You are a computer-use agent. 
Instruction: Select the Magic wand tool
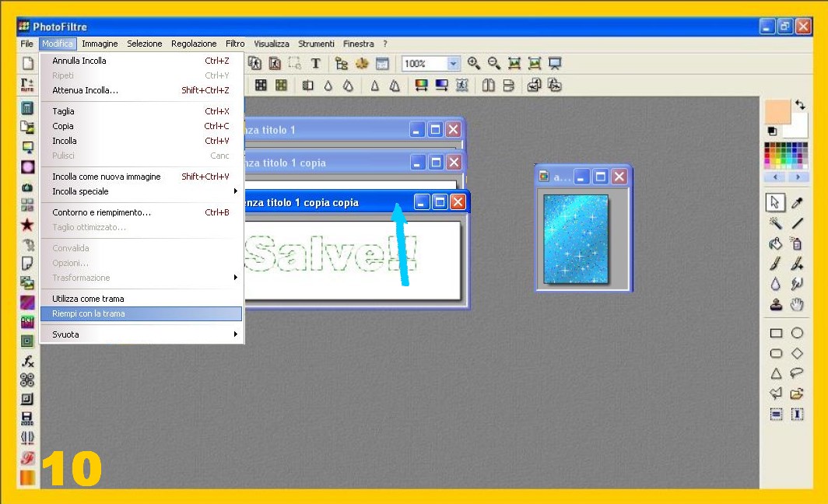(x=775, y=223)
